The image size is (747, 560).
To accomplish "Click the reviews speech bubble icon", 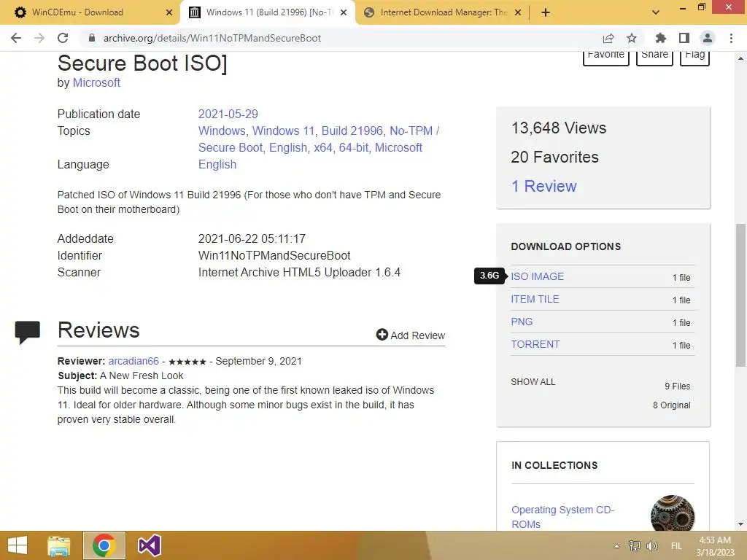I will [x=28, y=332].
